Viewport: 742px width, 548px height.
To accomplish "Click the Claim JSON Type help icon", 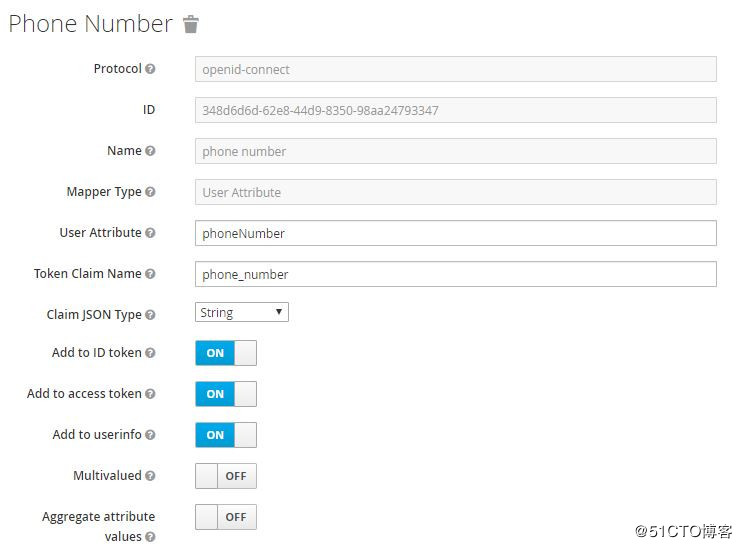I will 150,315.
